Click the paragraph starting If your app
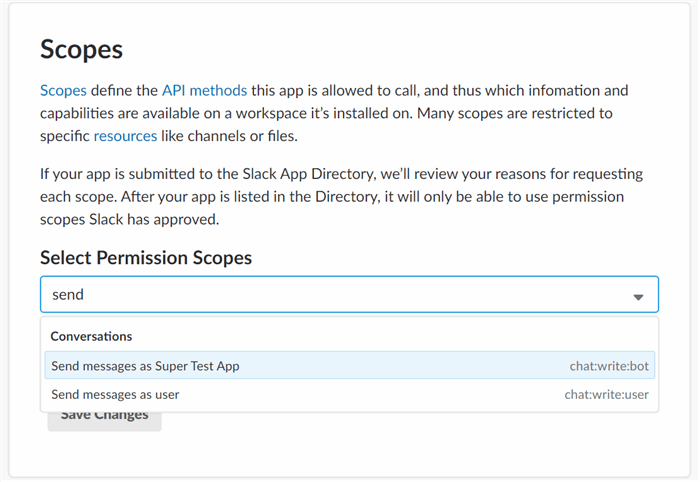 coord(342,196)
